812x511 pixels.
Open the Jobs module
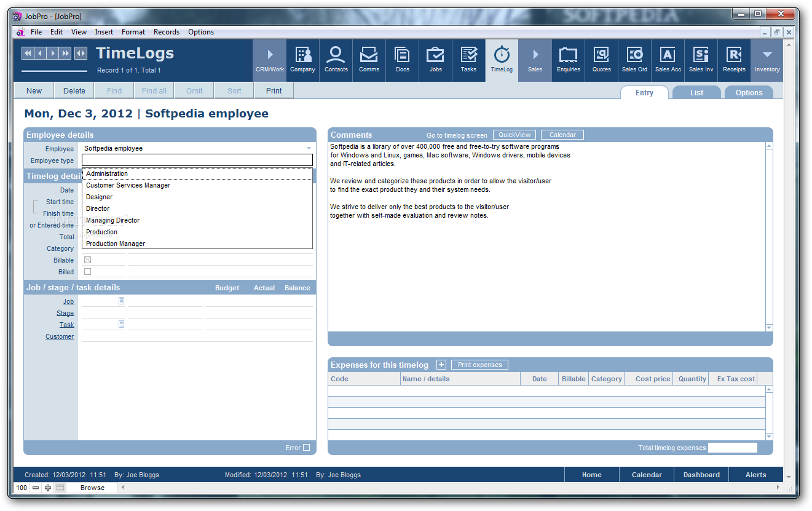pos(435,60)
